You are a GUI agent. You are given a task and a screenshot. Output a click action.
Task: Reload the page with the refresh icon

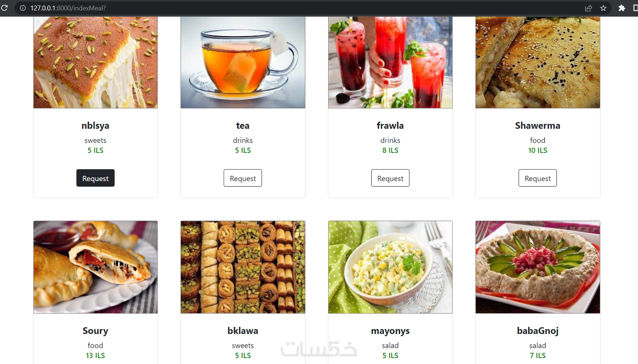coord(5,8)
